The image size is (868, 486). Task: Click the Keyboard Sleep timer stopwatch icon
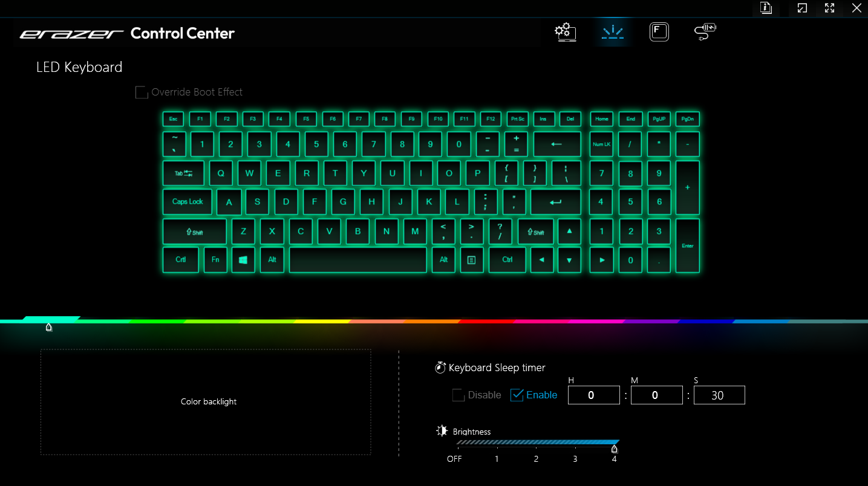[440, 367]
